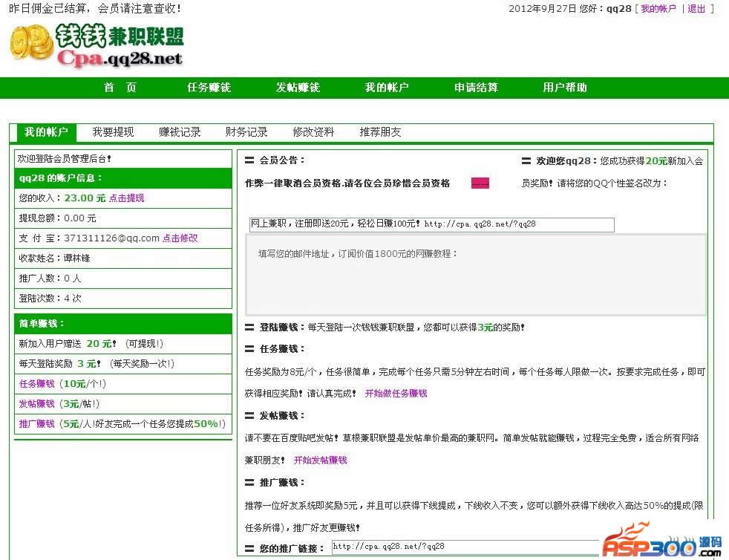
Task: Click 点击提现 next to your income
Action: pyautogui.click(x=127, y=198)
